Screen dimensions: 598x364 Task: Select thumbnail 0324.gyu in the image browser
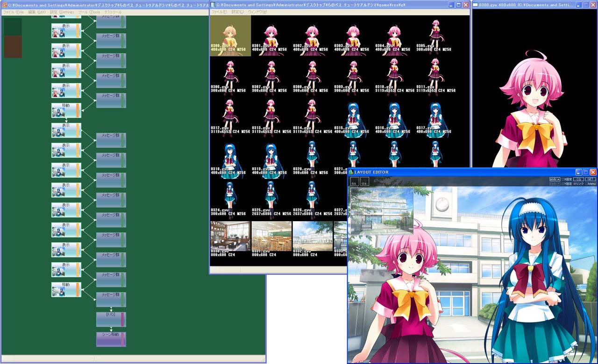tap(230, 200)
